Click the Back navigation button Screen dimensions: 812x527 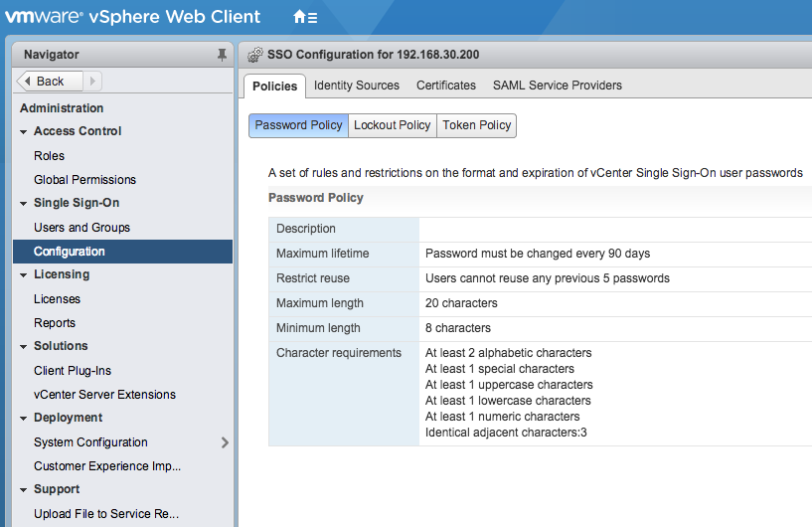[x=43, y=82]
